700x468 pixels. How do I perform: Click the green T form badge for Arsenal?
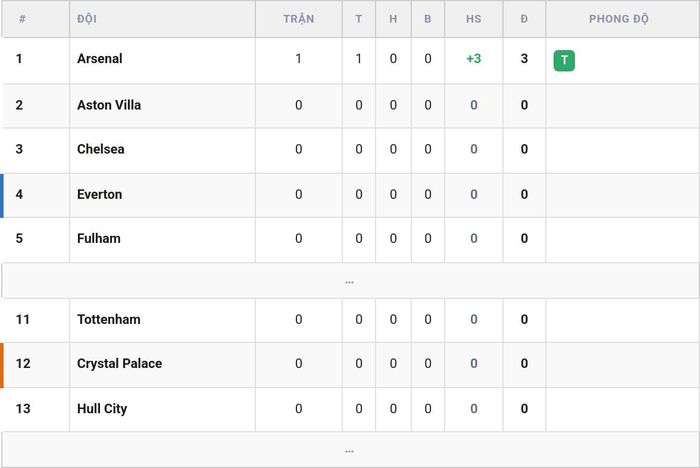[564, 60]
